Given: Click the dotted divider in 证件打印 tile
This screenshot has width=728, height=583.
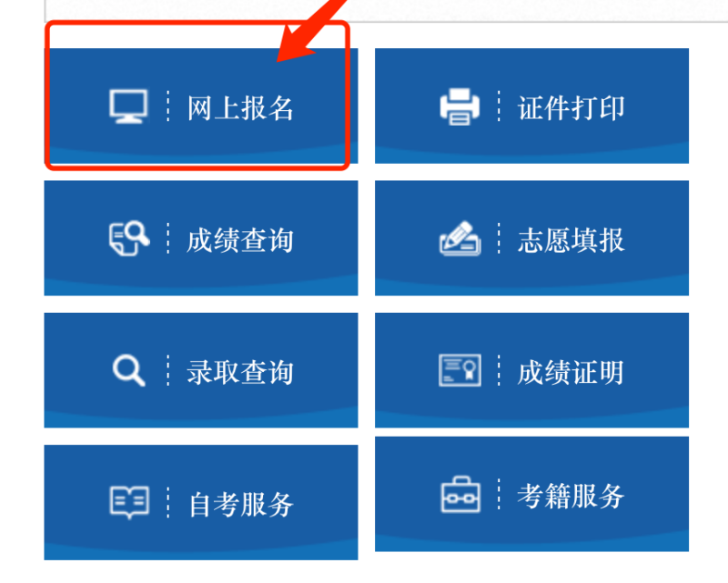Looking at the screenshot, I should coord(499,106).
